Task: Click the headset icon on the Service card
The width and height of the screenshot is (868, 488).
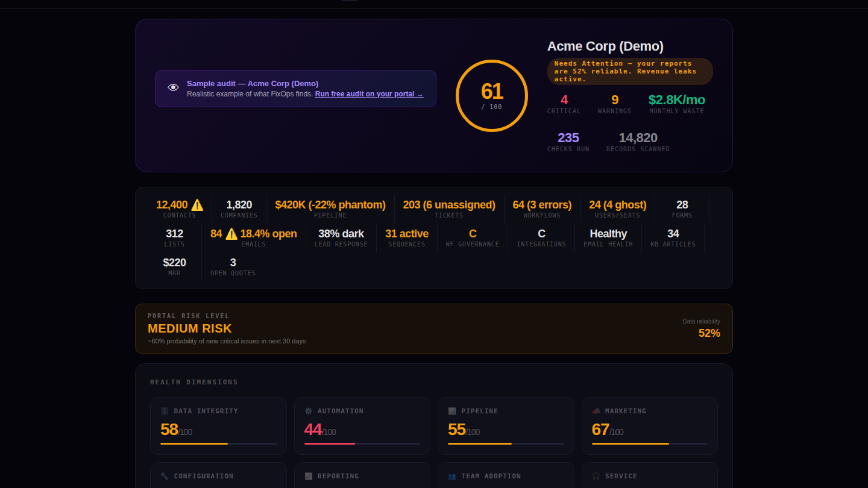Action: (x=596, y=476)
